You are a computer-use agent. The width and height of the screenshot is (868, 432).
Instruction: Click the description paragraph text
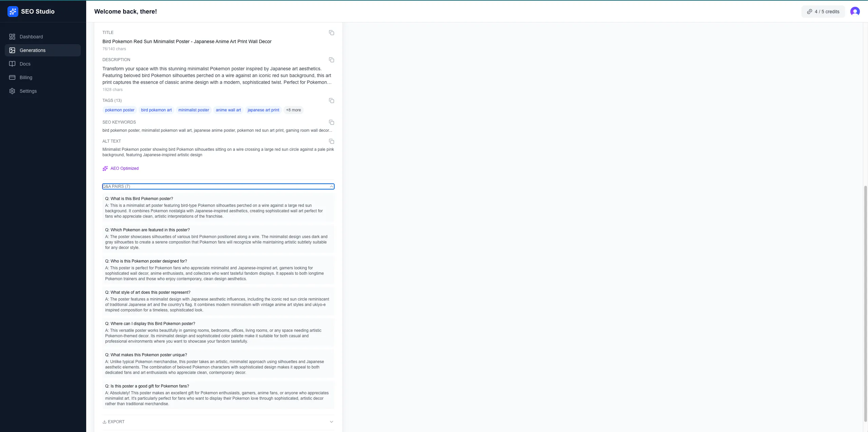[217, 75]
